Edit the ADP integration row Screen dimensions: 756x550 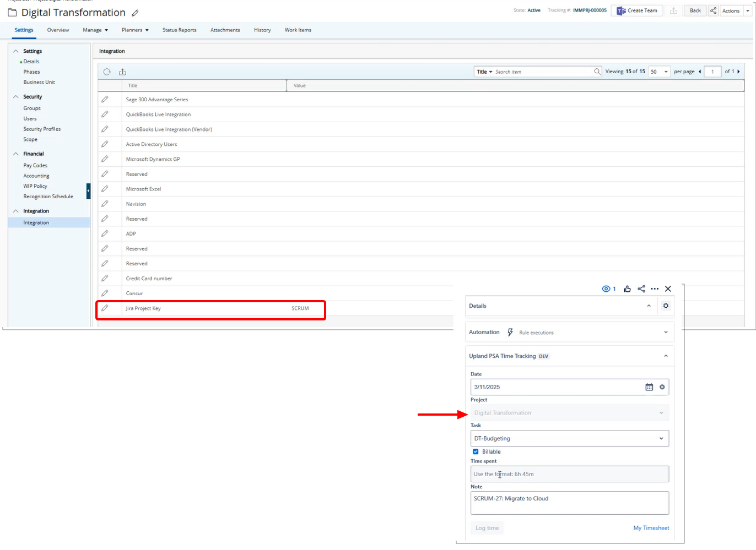pyautogui.click(x=105, y=233)
